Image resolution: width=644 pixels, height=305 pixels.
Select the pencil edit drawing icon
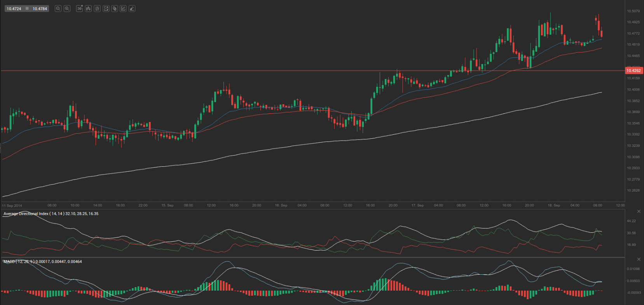point(123,9)
